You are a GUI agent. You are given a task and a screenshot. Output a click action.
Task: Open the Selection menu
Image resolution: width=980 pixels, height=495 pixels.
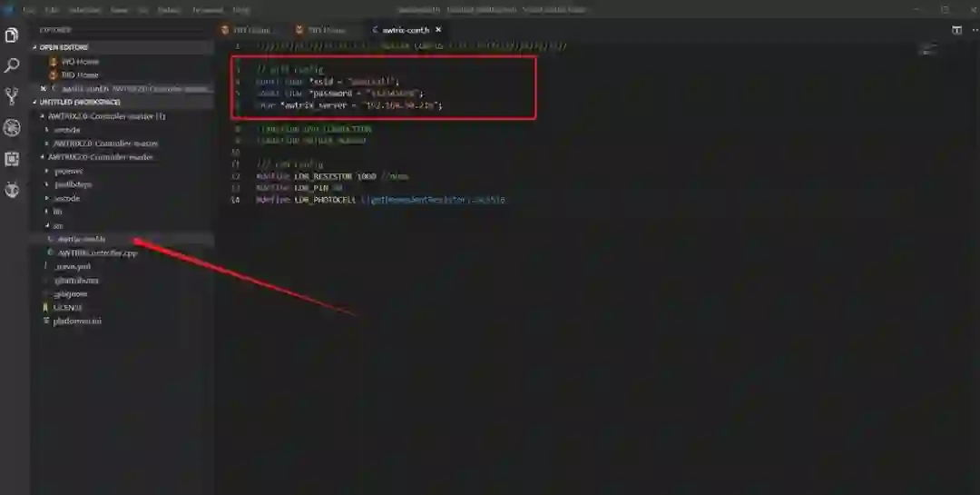pyautogui.click(x=84, y=10)
